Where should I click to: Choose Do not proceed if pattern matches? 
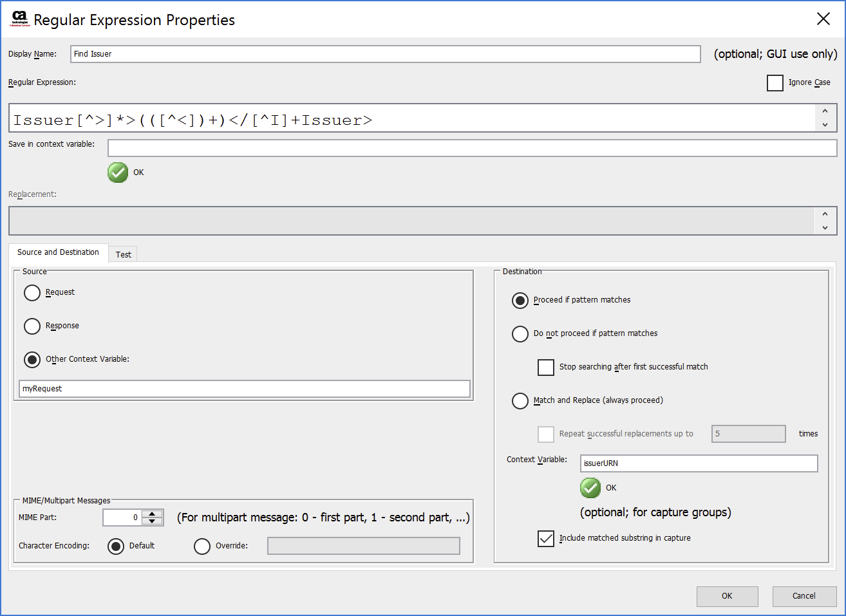point(520,333)
